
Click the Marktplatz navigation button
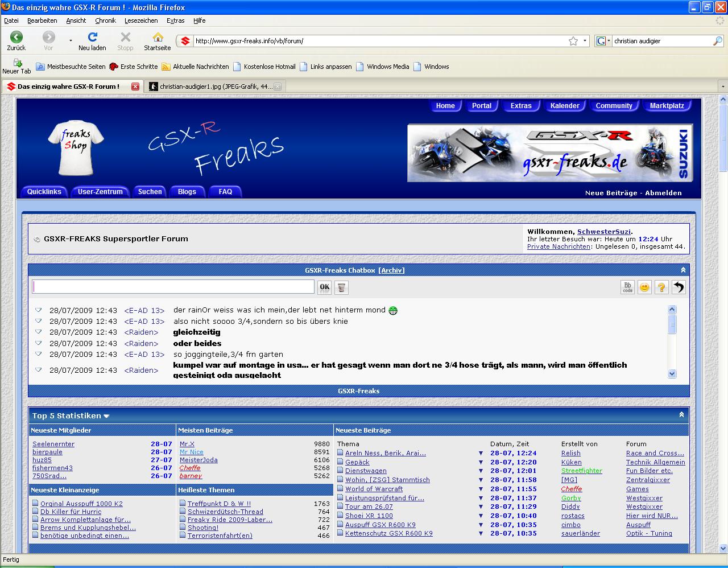click(667, 106)
